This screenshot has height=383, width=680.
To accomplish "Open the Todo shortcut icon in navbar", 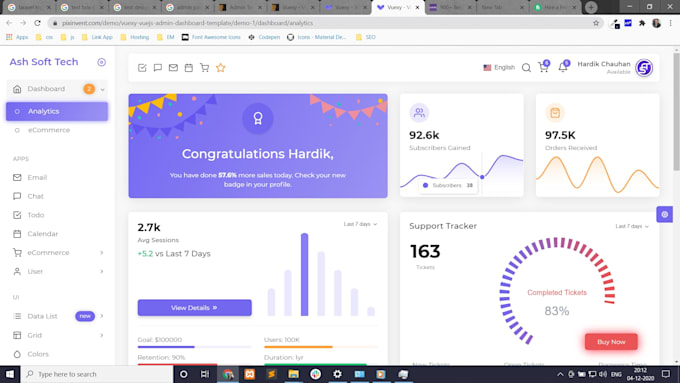I will (142, 68).
